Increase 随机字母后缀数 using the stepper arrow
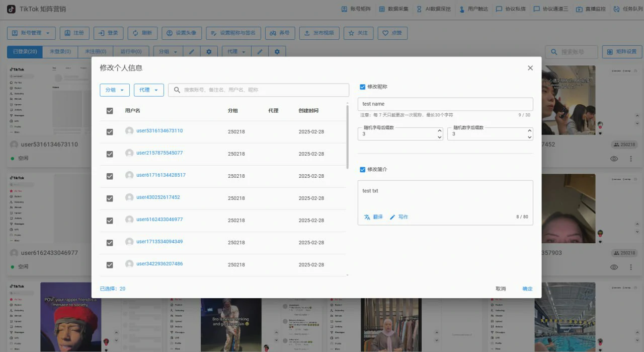Screen dimensions: 644x352 (x=439, y=130)
